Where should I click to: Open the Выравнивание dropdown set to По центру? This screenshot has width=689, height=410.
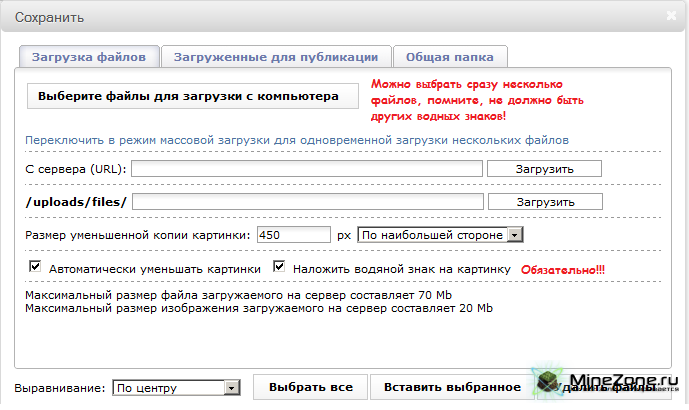click(x=176, y=387)
